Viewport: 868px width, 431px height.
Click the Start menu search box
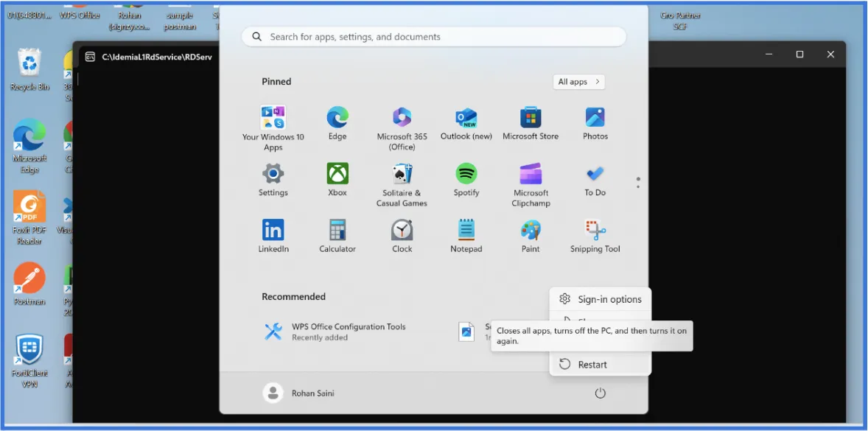point(433,37)
